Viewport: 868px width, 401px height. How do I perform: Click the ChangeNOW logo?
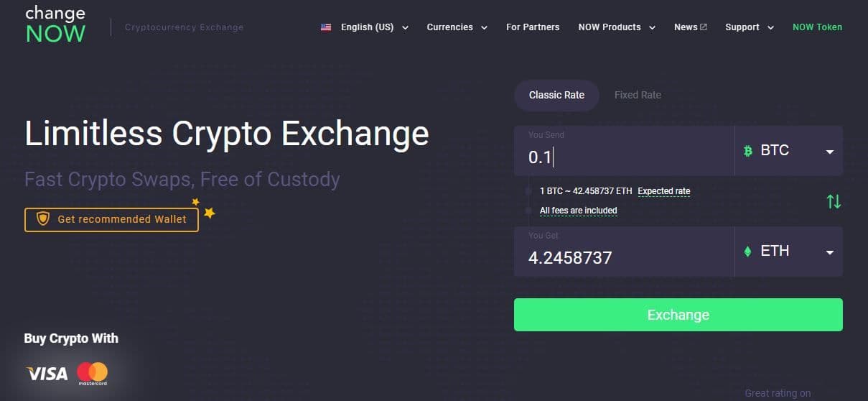coord(55,24)
